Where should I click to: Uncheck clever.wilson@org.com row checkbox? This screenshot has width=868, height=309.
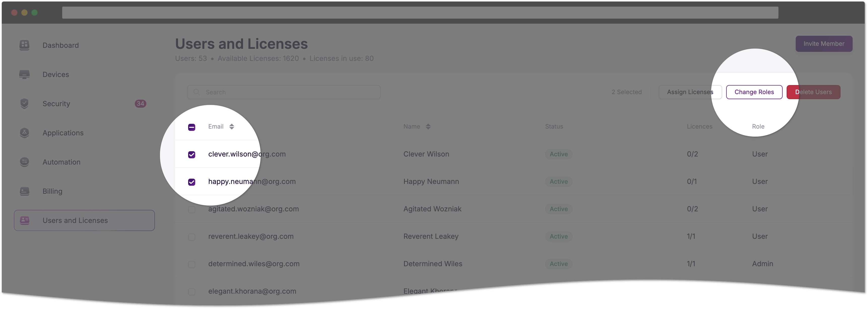[x=192, y=154]
